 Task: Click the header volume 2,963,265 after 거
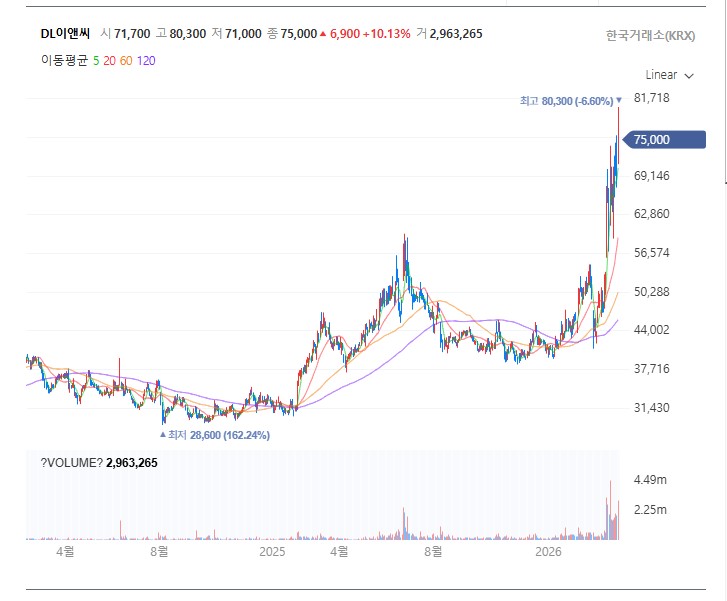point(456,34)
